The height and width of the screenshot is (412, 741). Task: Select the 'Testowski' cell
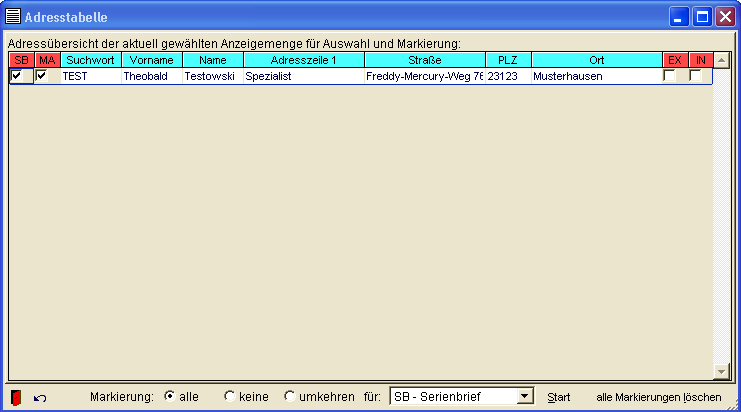click(213, 76)
